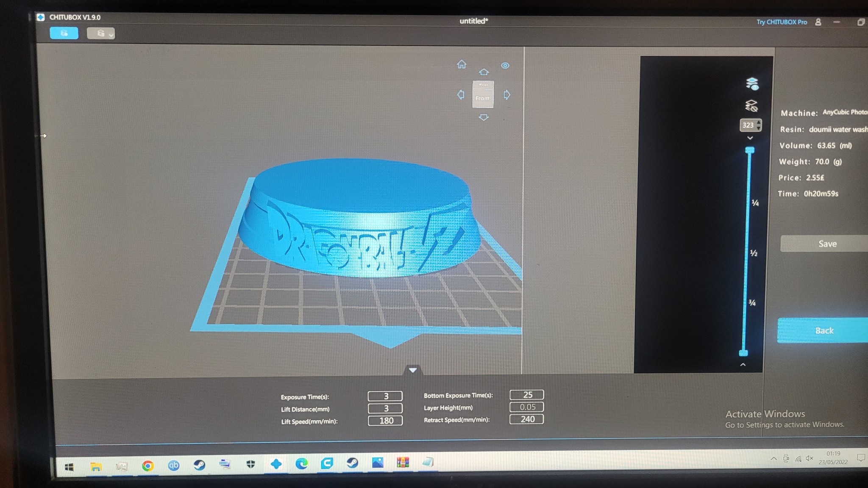Screen dimensions: 868x488
Task: Open the grey second mode tab dropdown
Action: 111,35
